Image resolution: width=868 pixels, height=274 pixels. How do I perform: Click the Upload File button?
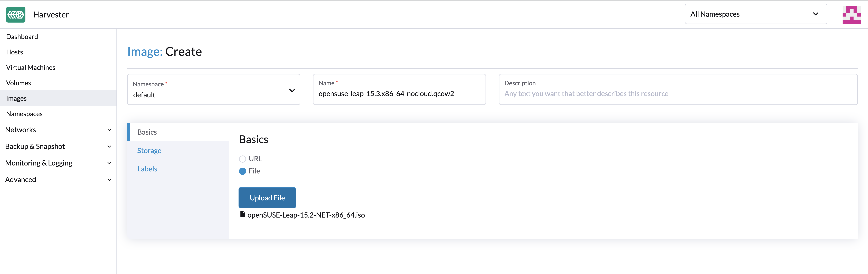[267, 198]
